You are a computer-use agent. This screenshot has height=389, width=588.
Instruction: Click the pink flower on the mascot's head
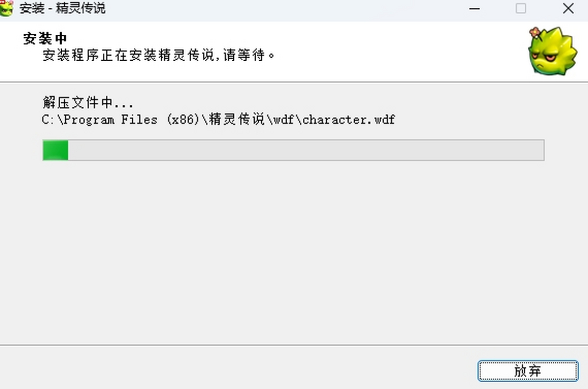[x=535, y=33]
